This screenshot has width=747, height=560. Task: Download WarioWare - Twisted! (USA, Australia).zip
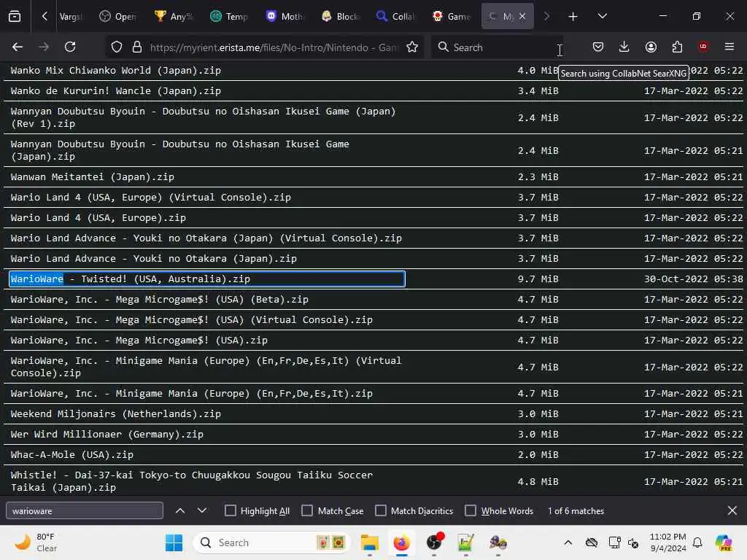click(130, 279)
